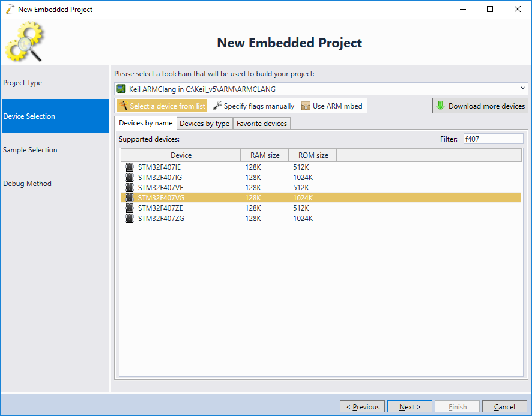Click the title bar application icon
The width and height of the screenshot is (532, 416).
point(10,9)
